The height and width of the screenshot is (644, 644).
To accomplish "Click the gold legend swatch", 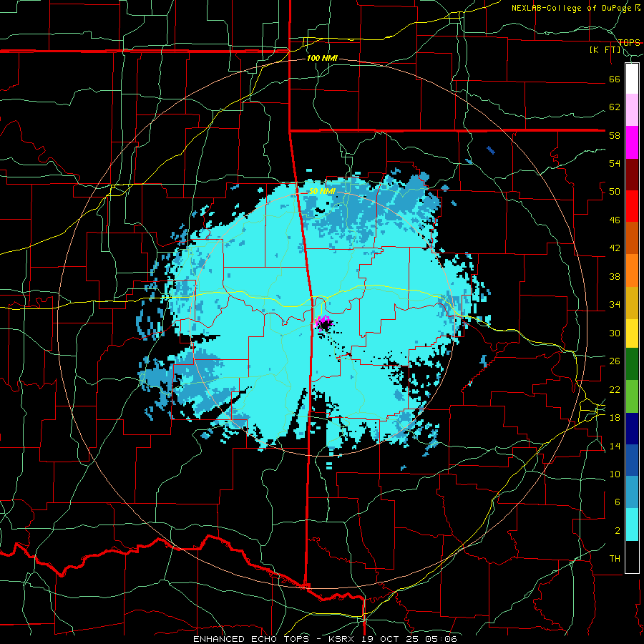I will (632, 303).
